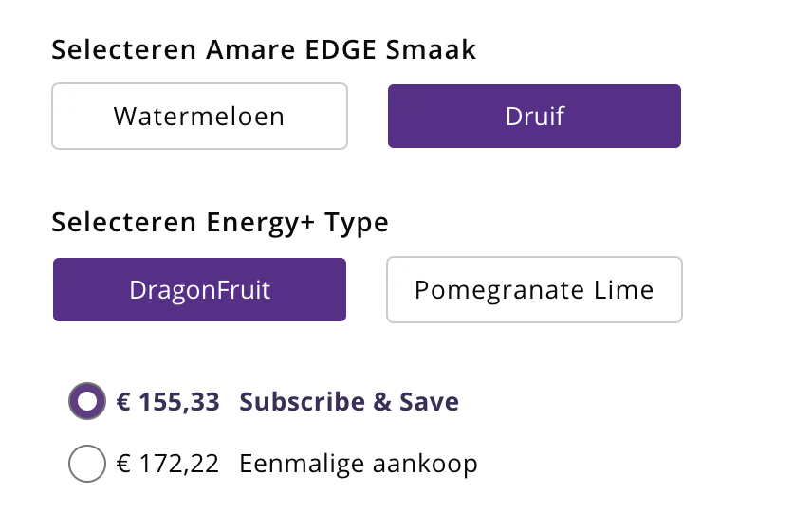812x512 pixels.
Task: Tick the filled radio circle beside € 155,33
Action: click(x=87, y=402)
